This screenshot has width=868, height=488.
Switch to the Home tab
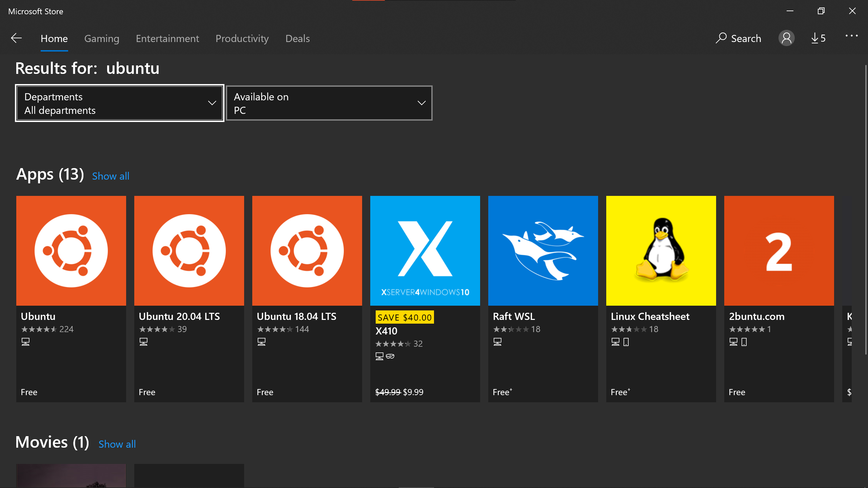[54, 39]
